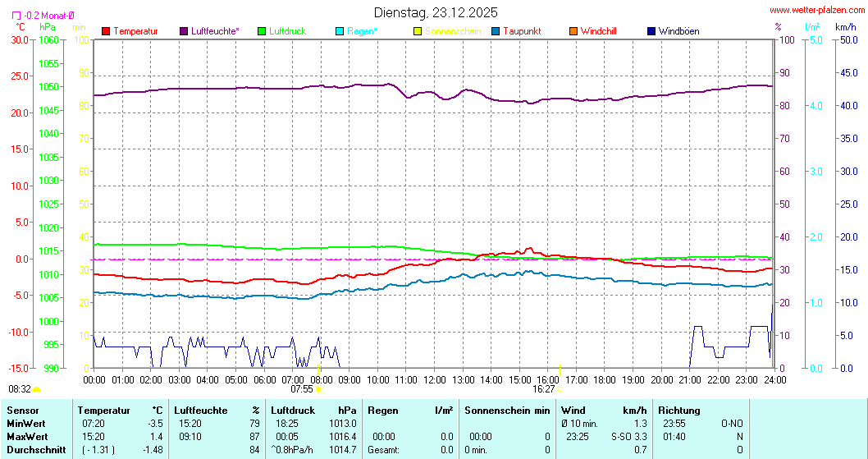Screen dimensions: 868x459
Task: Click the dark blue Windböen legend square
Action: point(651,31)
